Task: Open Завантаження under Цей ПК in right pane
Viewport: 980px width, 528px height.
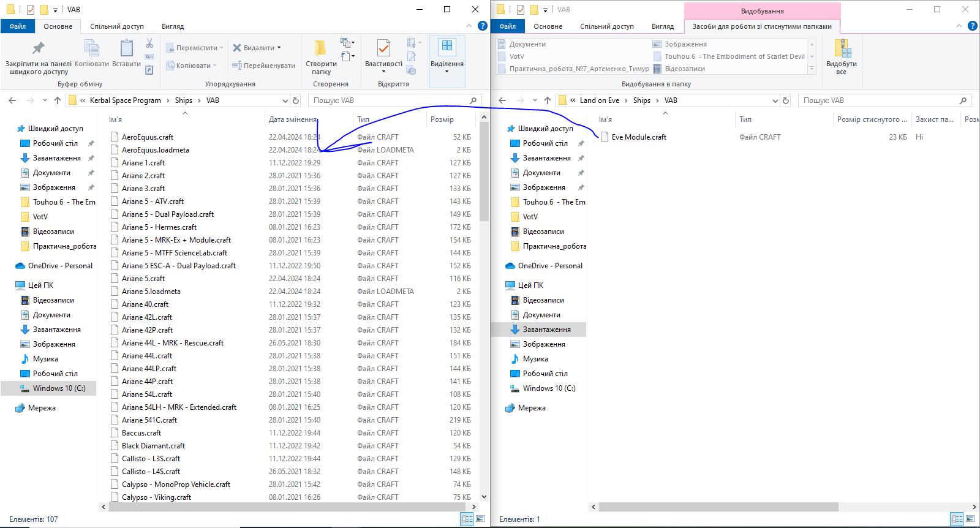Action: click(546, 330)
